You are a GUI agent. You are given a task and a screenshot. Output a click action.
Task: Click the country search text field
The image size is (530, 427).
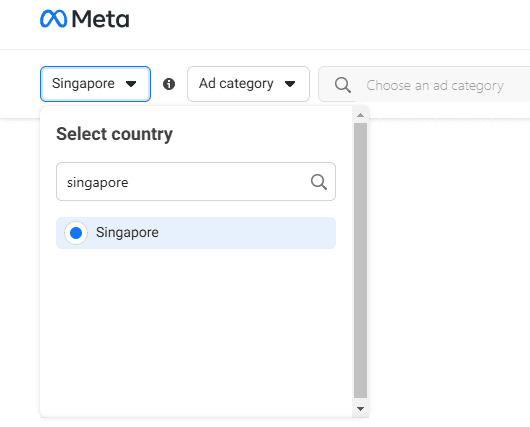(x=196, y=182)
